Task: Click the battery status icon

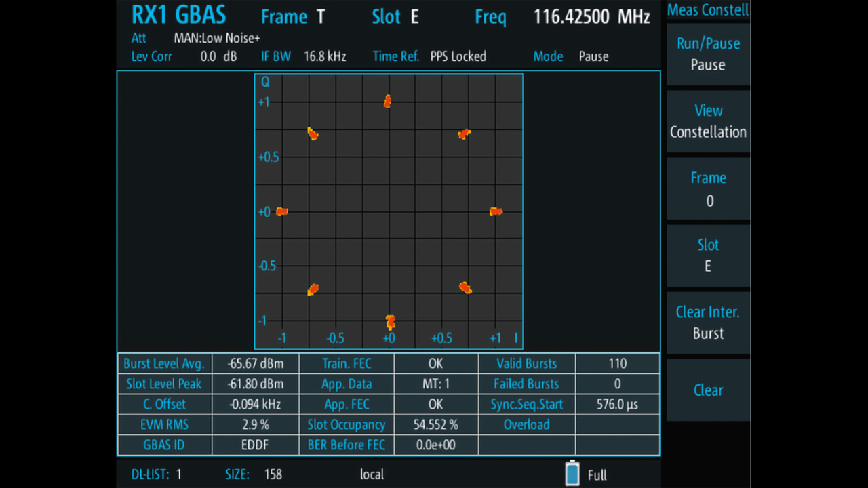Action: pos(572,473)
